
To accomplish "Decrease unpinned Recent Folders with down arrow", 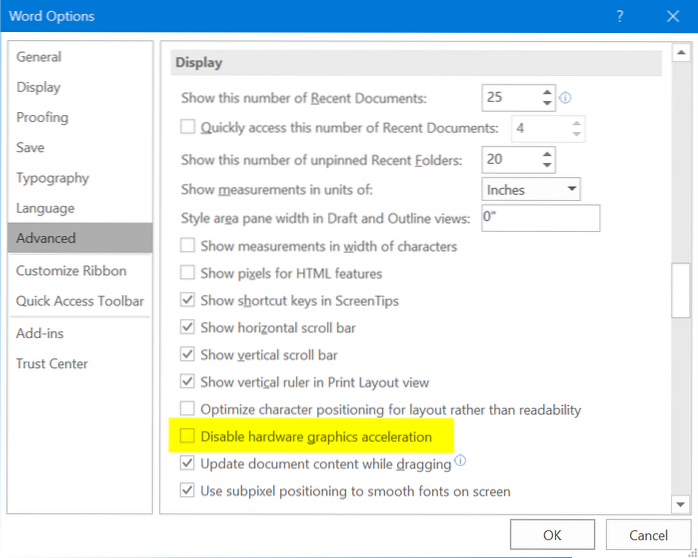I will (x=546, y=165).
